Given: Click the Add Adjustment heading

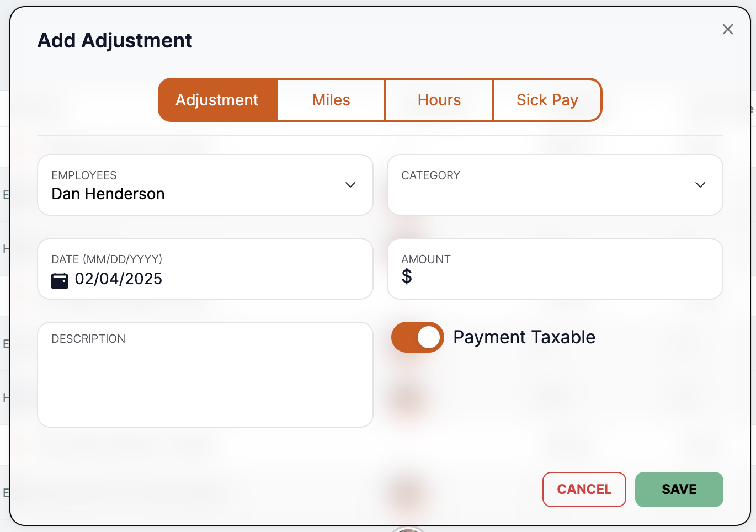Looking at the screenshot, I should point(115,41).
